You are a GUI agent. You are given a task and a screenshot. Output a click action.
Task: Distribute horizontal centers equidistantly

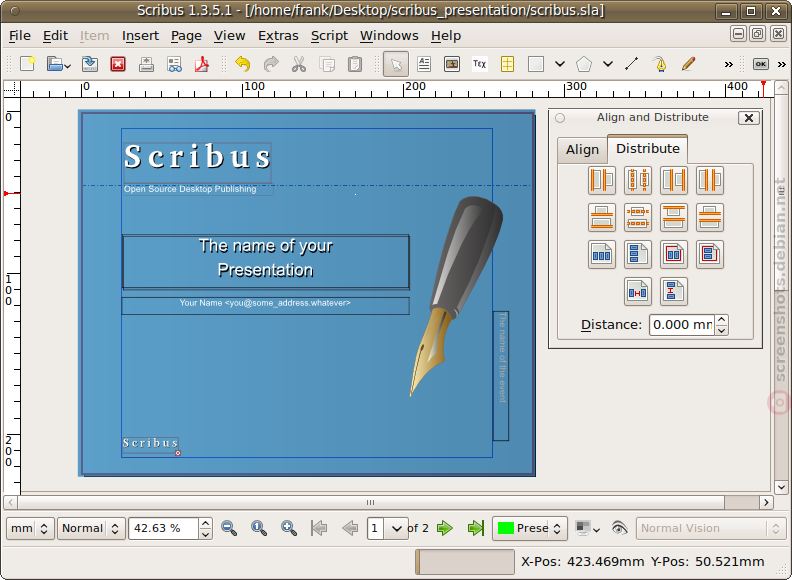pos(637,180)
